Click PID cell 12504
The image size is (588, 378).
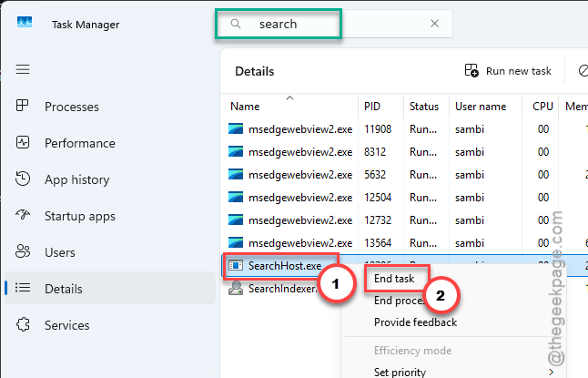click(x=378, y=198)
